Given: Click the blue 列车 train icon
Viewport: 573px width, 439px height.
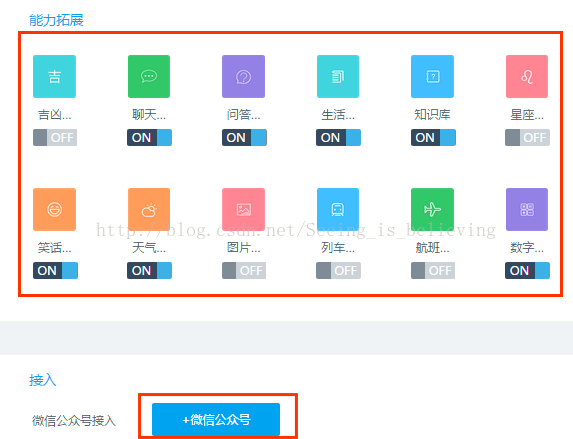Looking at the screenshot, I should (x=338, y=209).
